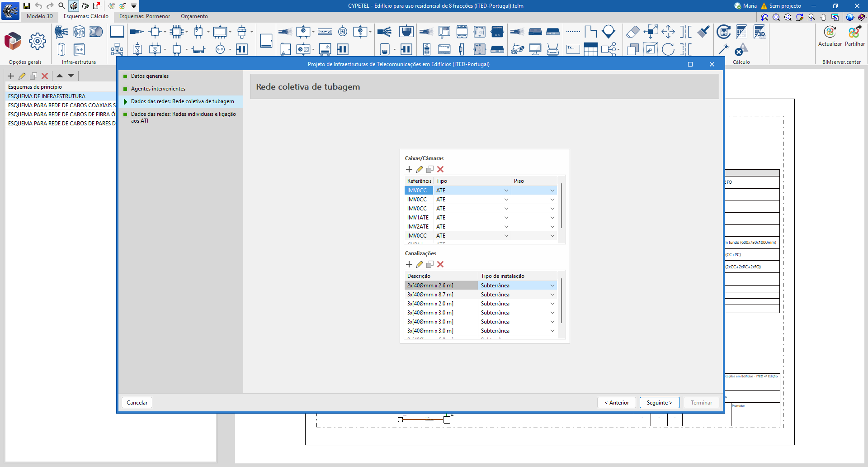This screenshot has height=467, width=868.
Task: Open the Orçamento tab
Action: 194,16
